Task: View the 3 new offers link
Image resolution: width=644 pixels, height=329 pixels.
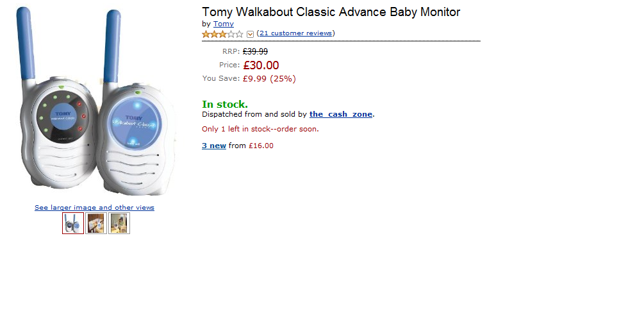Action: click(x=214, y=146)
